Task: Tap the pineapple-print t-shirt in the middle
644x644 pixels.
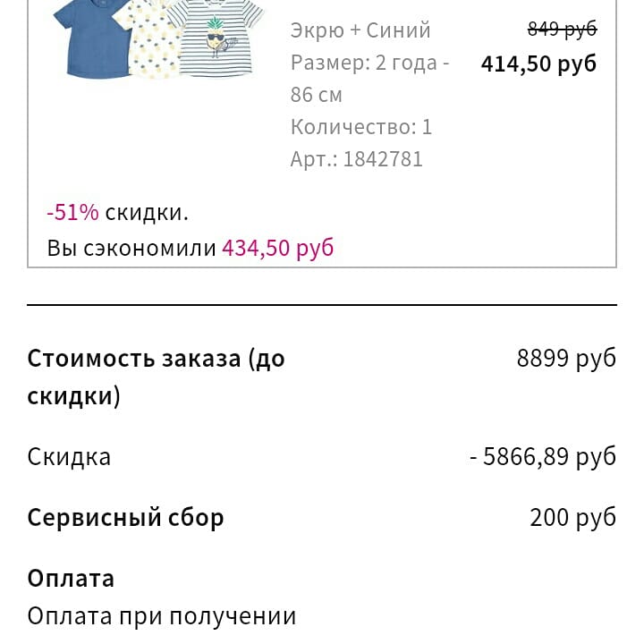Action: tap(148, 40)
